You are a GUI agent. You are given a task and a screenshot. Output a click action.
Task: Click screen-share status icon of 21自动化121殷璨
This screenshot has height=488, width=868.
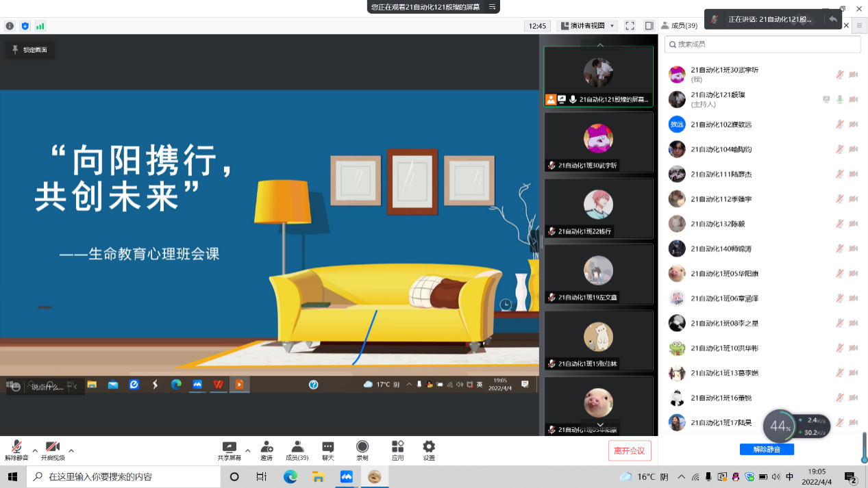pyautogui.click(x=826, y=99)
